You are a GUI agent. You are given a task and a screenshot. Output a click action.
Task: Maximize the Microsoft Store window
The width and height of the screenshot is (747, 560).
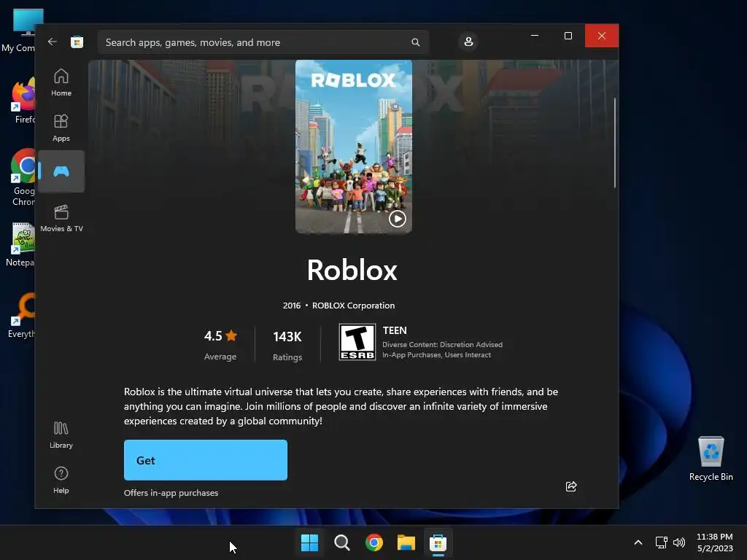568,36
